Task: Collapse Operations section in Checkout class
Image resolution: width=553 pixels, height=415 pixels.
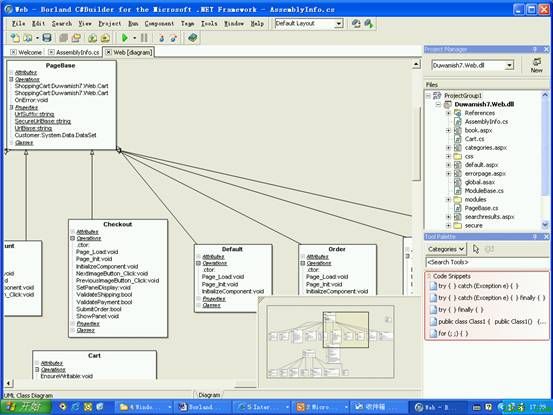Action: click(73, 239)
